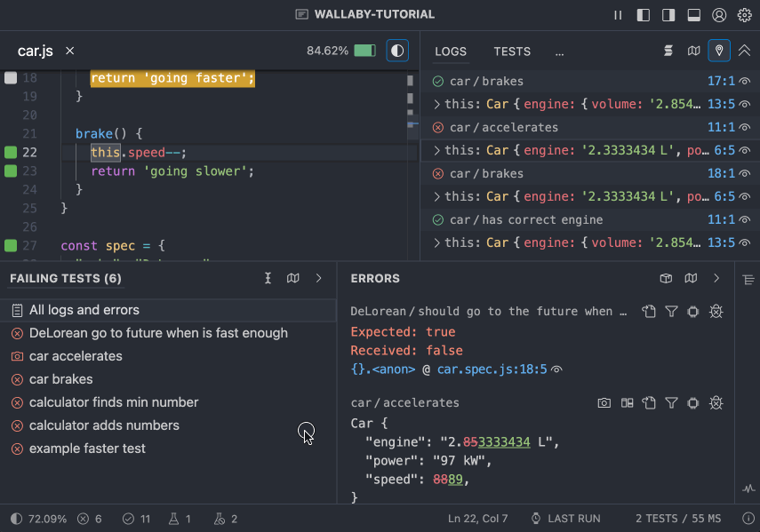Open the 18:1 location link
This screenshot has height=532, width=760.
[721, 173]
